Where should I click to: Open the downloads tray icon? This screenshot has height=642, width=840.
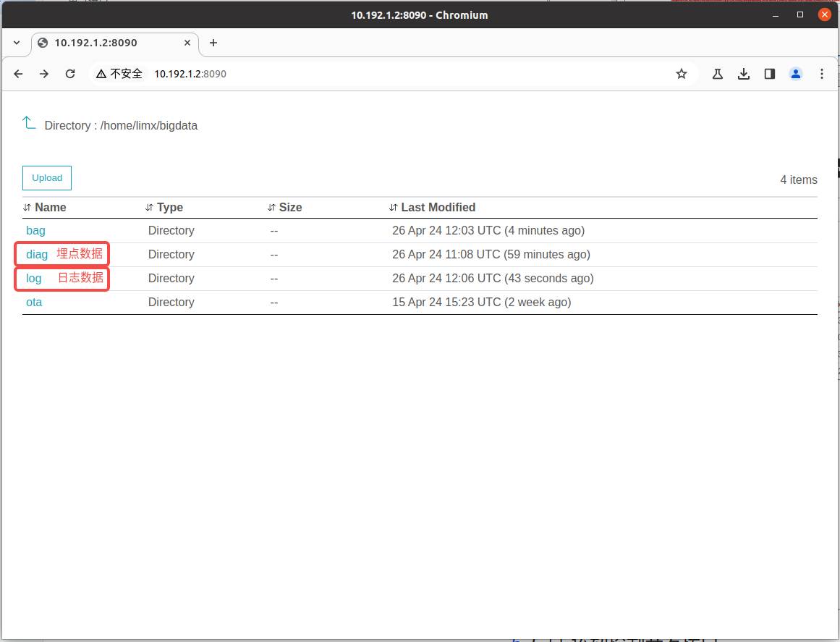click(x=744, y=74)
